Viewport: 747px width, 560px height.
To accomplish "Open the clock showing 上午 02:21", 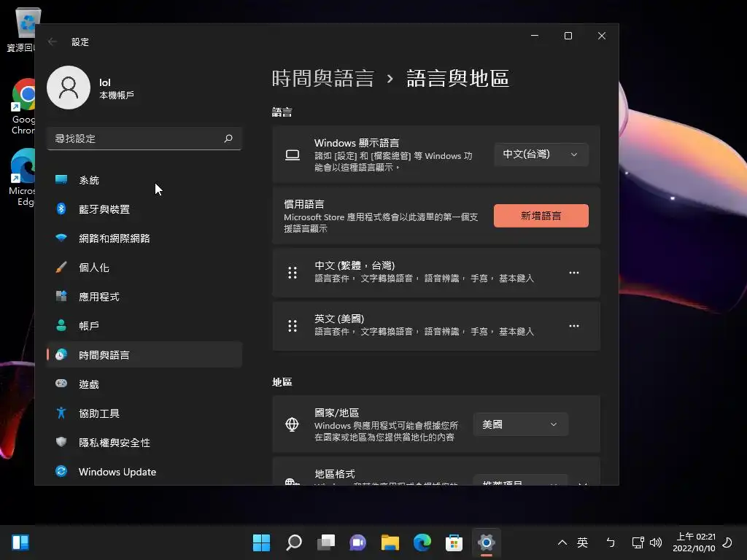I will [694, 542].
